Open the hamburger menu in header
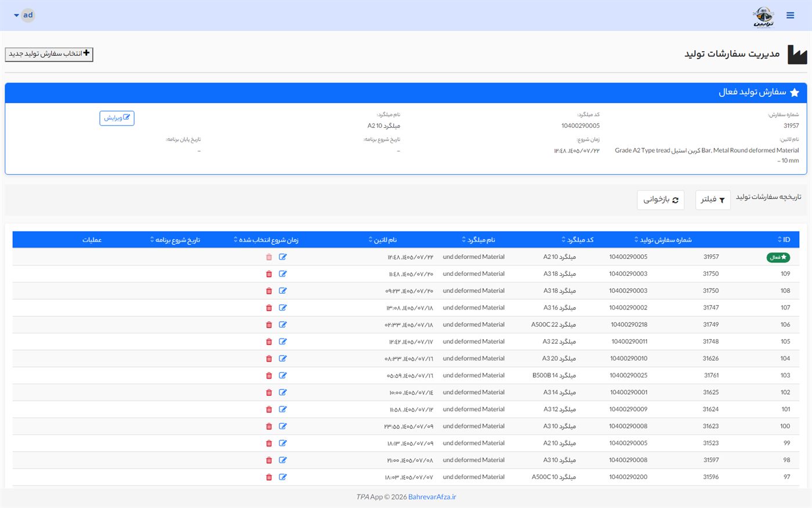This screenshot has width=812, height=508. point(790,16)
